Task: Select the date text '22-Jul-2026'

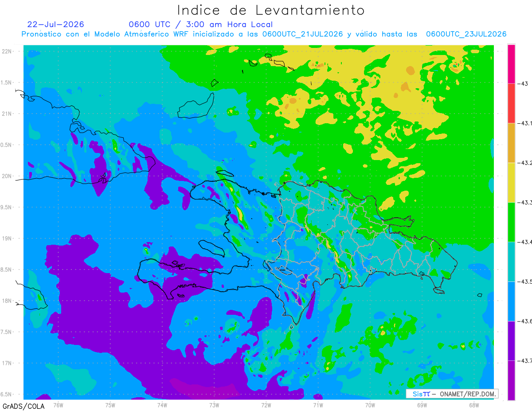Action: click(x=56, y=24)
